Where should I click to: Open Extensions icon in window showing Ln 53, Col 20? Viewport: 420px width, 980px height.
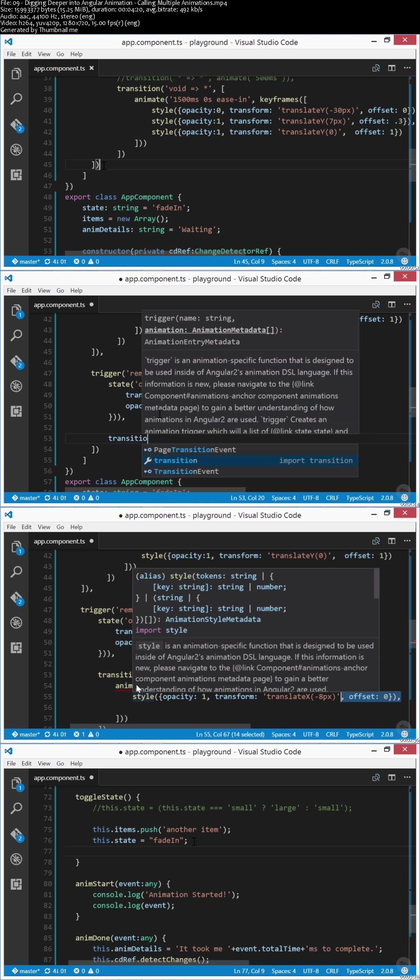[x=16, y=411]
